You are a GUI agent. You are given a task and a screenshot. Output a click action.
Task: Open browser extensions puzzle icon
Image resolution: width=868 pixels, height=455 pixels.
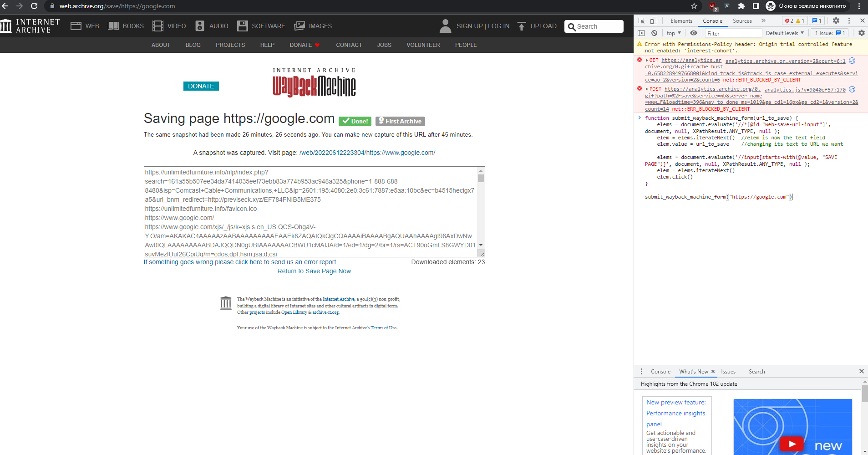point(741,6)
